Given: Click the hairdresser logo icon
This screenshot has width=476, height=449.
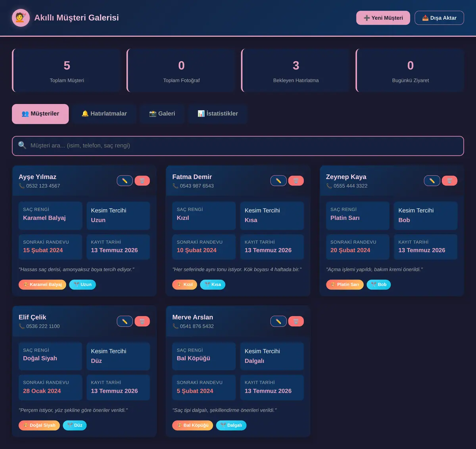Looking at the screenshot, I should pyautogui.click(x=21, y=18).
